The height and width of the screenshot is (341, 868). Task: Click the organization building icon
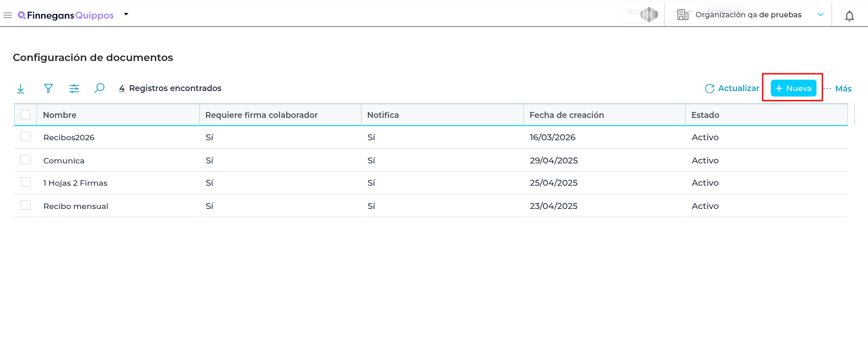[682, 15]
